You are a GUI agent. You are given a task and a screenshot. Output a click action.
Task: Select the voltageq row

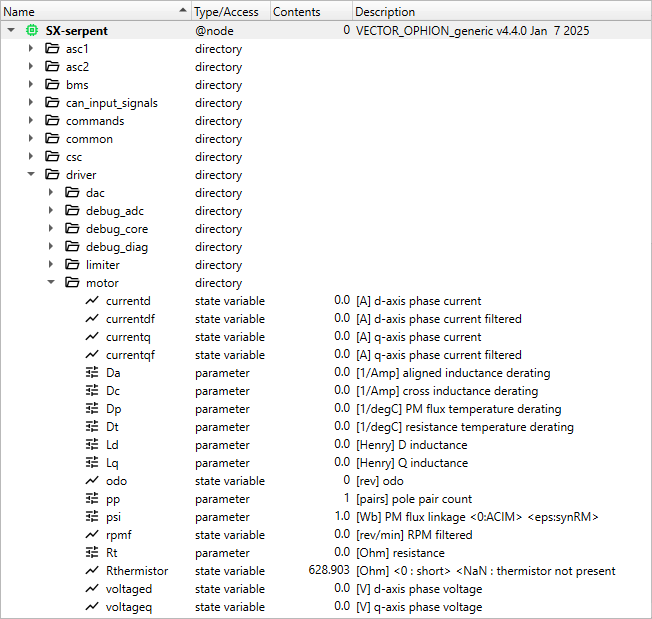(x=326, y=607)
